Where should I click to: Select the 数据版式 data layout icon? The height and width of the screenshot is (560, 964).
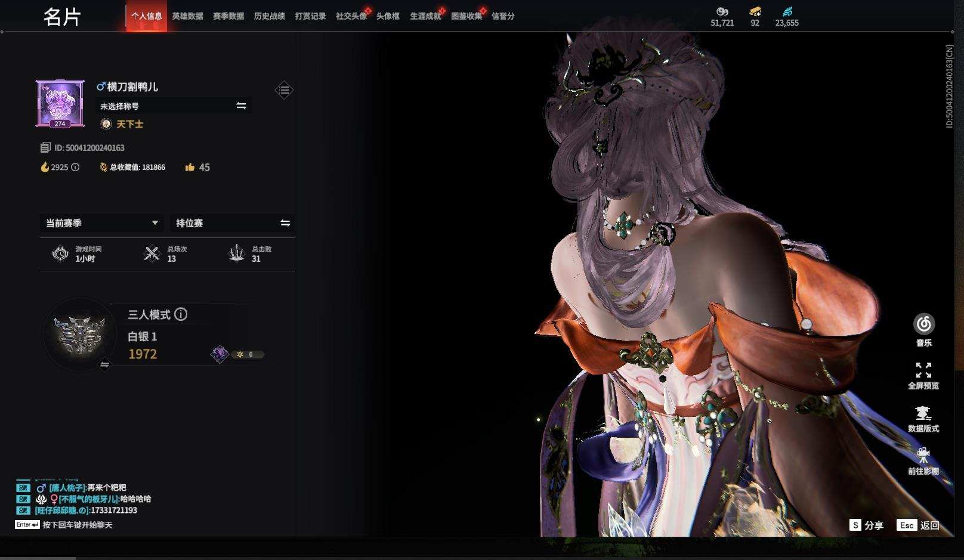(x=923, y=413)
